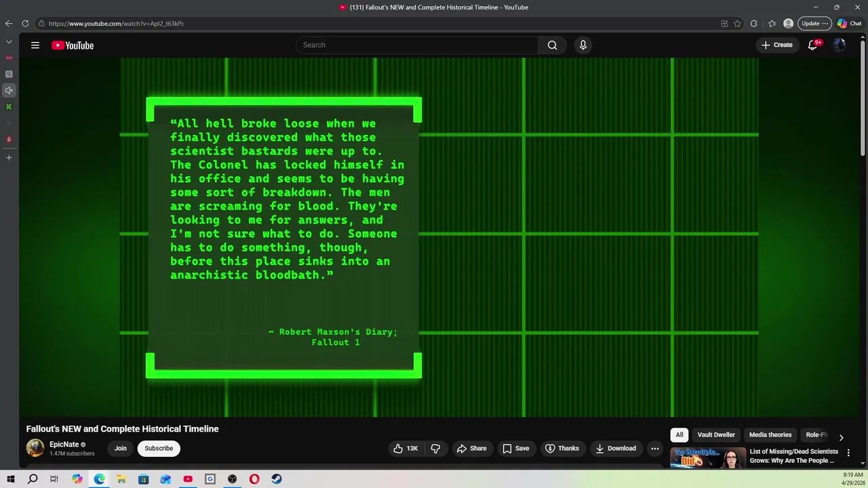Image resolution: width=868 pixels, height=488 pixels.
Task: Open browser extensions puzzle icon
Action: [x=753, y=24]
